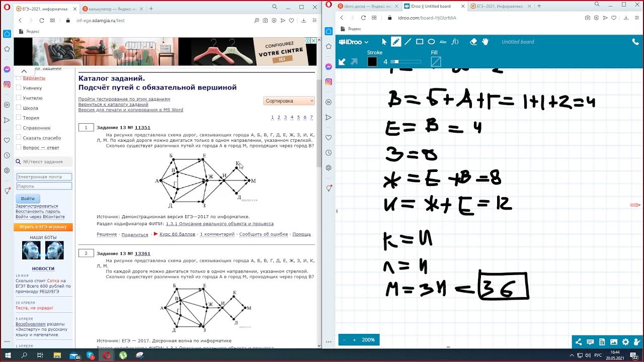Click the Электронная почта input field
This screenshot has width=644, height=362.
[44, 177]
